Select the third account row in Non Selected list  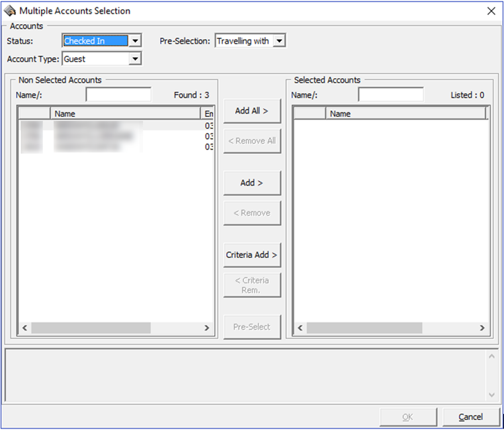(x=116, y=146)
